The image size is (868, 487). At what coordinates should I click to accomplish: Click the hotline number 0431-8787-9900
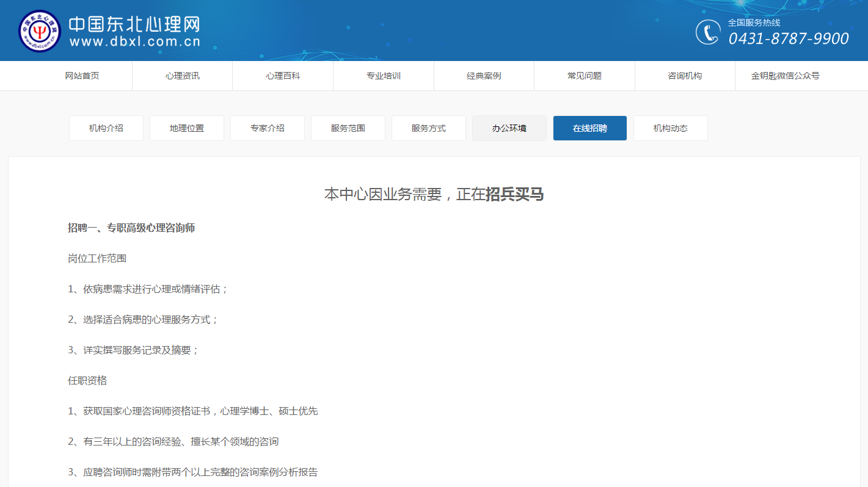click(789, 39)
